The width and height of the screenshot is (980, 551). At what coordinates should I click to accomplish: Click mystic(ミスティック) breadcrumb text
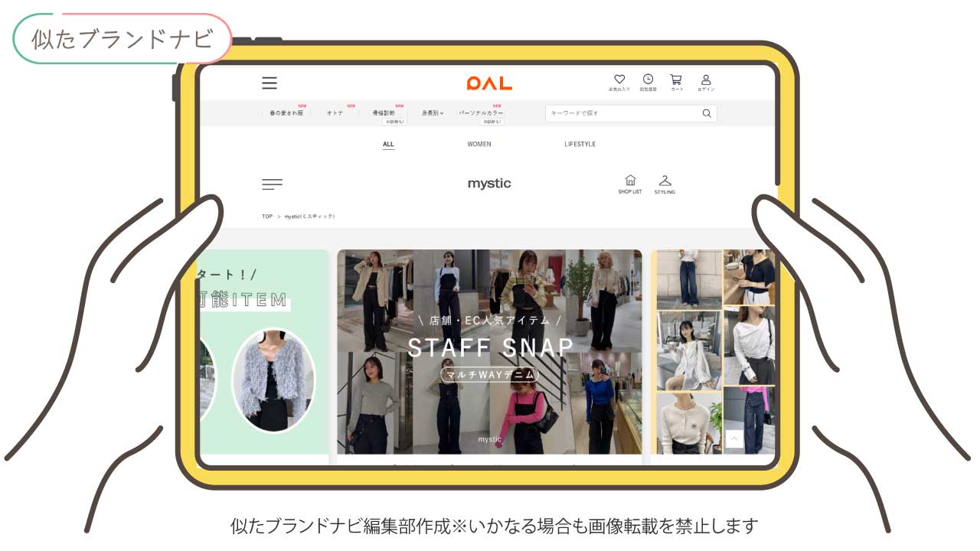click(310, 217)
